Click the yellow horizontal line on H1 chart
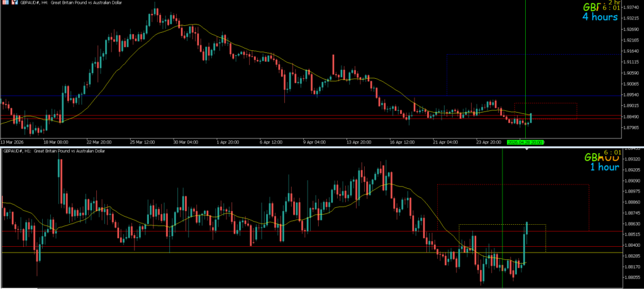 tap(189, 252)
